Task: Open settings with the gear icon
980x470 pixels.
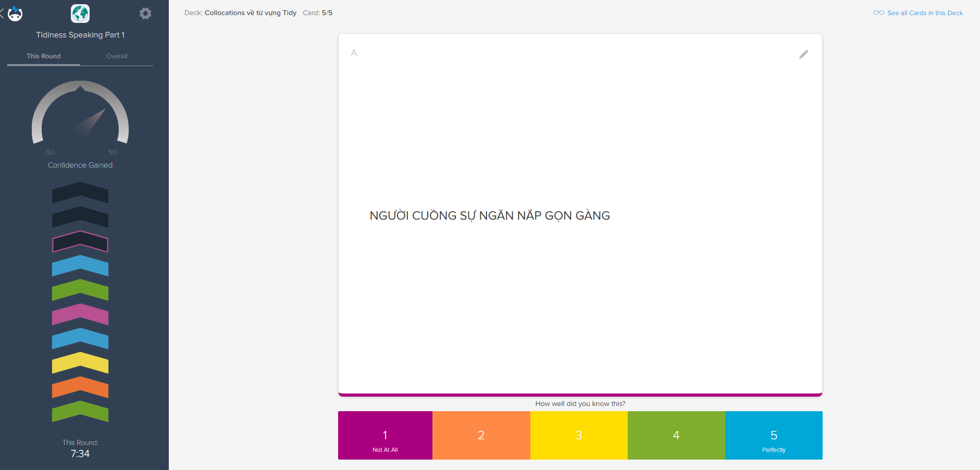Action: pyautogui.click(x=145, y=14)
